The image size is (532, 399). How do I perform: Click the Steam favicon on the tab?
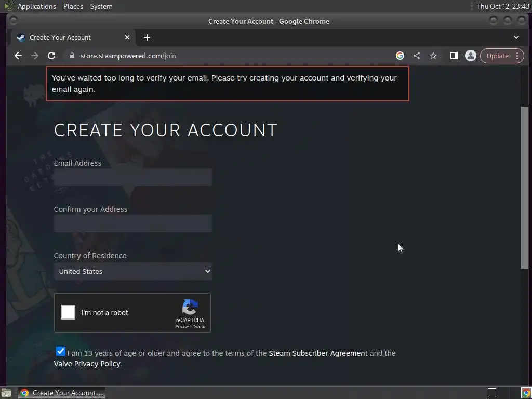pos(21,37)
